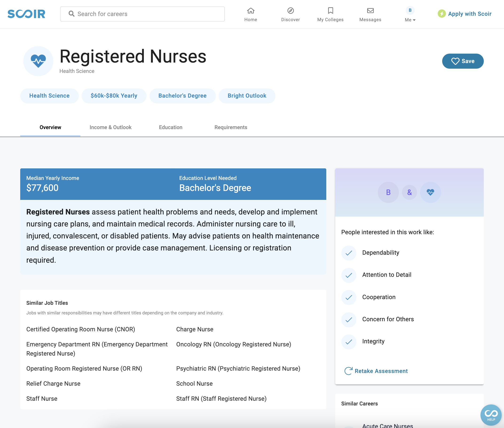
Task: Click the Staff Nurse job title
Action: [x=42, y=399]
